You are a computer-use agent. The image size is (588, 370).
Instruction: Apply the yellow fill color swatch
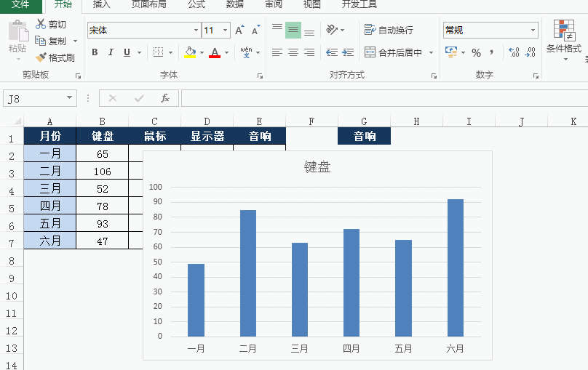pyautogui.click(x=190, y=52)
